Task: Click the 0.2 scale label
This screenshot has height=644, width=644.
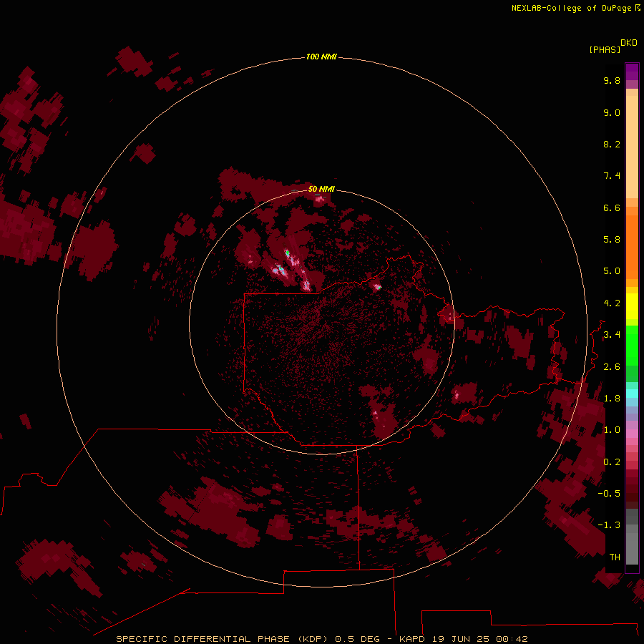Action: (612, 462)
